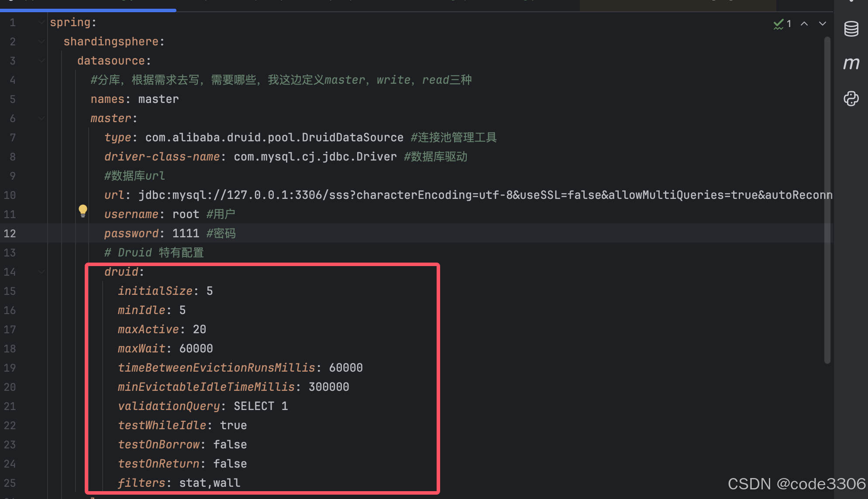This screenshot has width=868, height=499.
Task: Place cursor on maxActive value 20
Action: point(200,329)
